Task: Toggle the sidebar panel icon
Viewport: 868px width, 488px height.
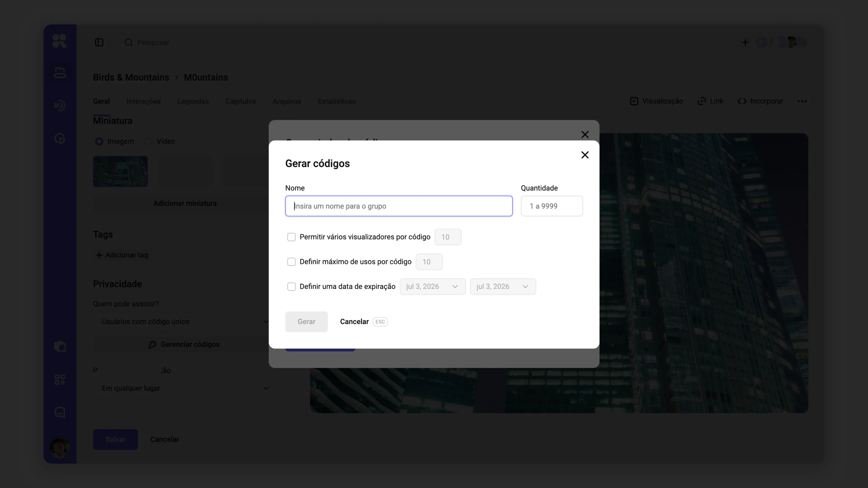Action: pos(99,42)
